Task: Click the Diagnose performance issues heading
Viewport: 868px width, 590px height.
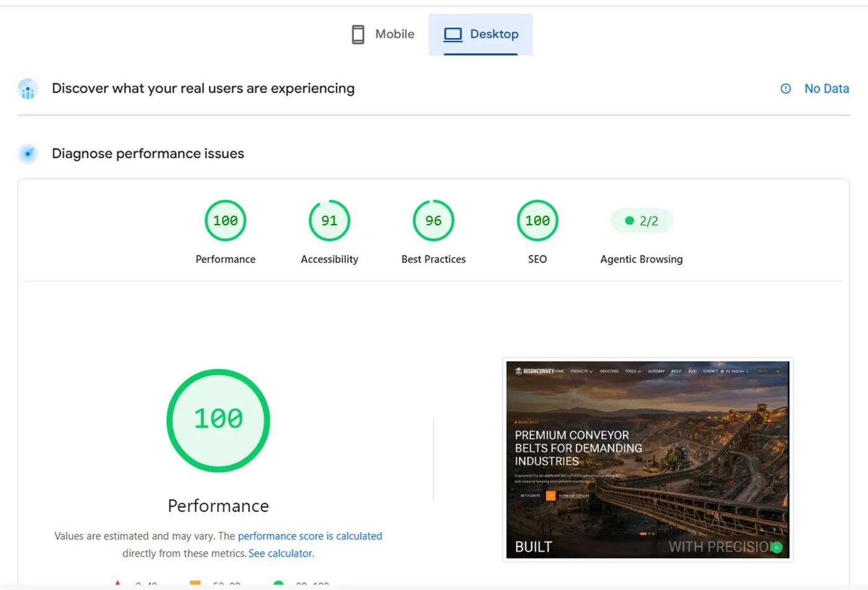Action: pyautogui.click(x=148, y=153)
